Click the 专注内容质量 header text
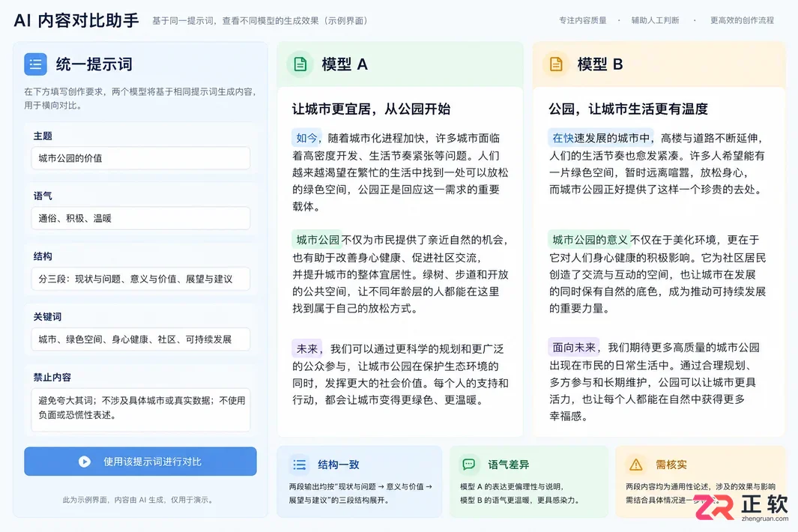This screenshot has width=798, height=532. pyautogui.click(x=583, y=20)
